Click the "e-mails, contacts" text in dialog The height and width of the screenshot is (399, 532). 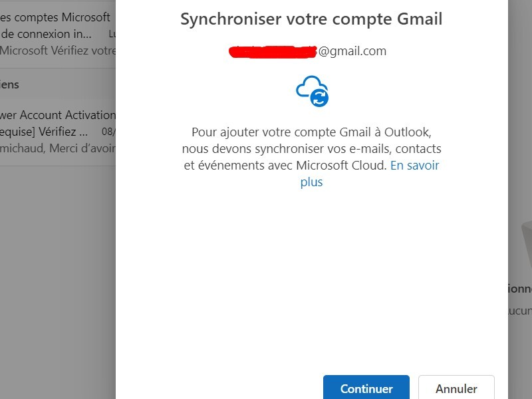[x=396, y=149]
